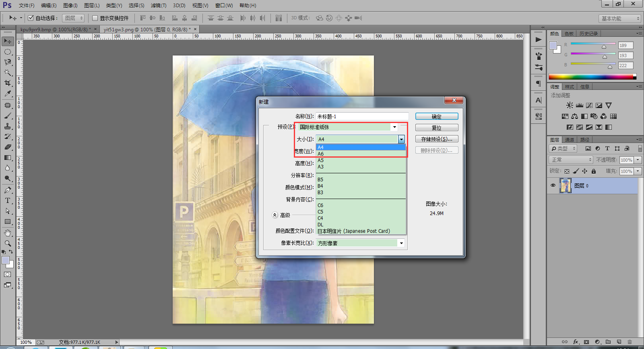The image size is (644, 349).
Task: Click Brightness/Contrast adjustment icon
Action: click(570, 105)
